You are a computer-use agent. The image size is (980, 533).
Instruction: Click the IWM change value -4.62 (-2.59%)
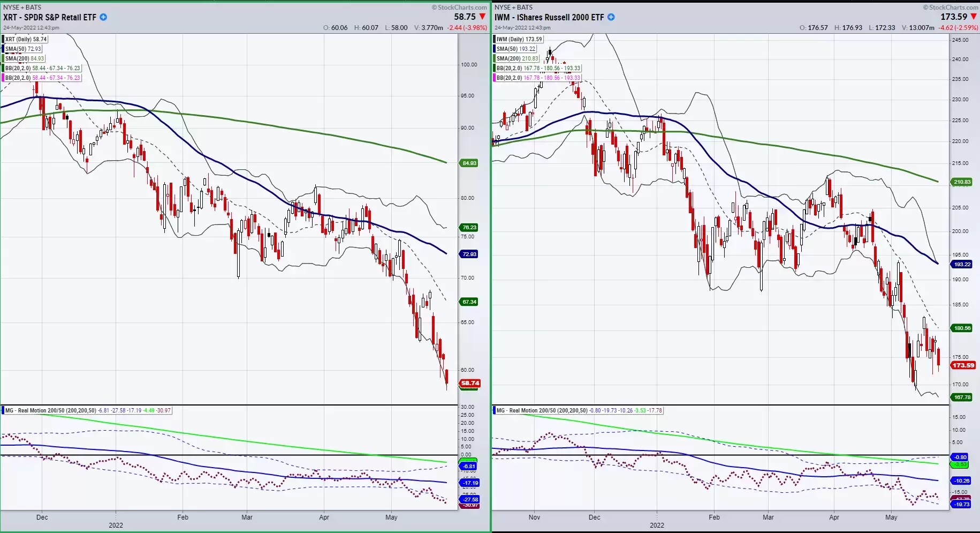[959, 28]
